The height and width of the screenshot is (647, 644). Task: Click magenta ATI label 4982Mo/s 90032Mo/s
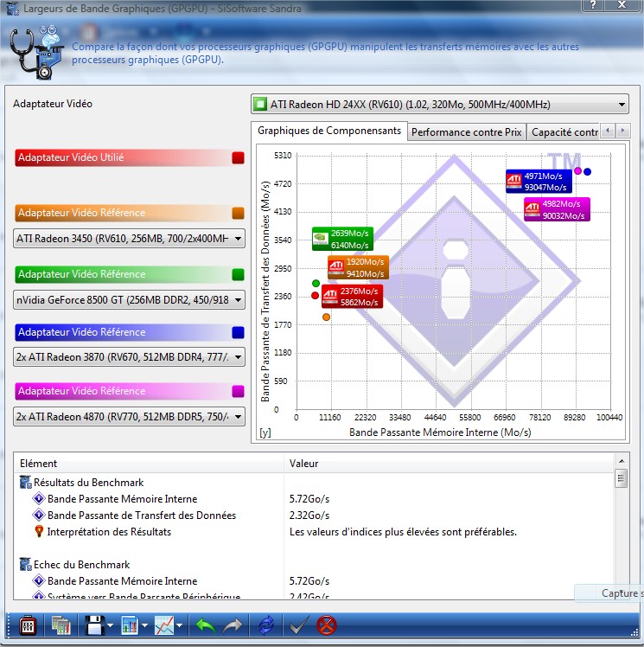tap(557, 209)
